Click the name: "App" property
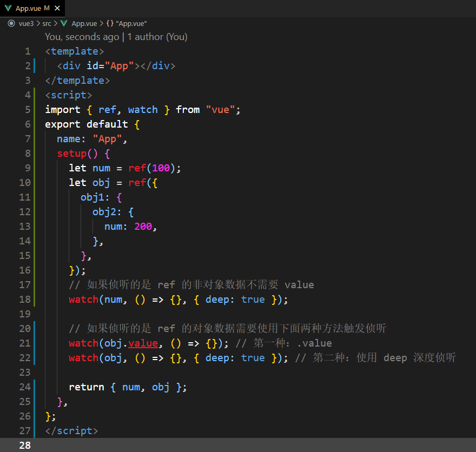Viewport: 476px width, 452px height. pos(90,139)
